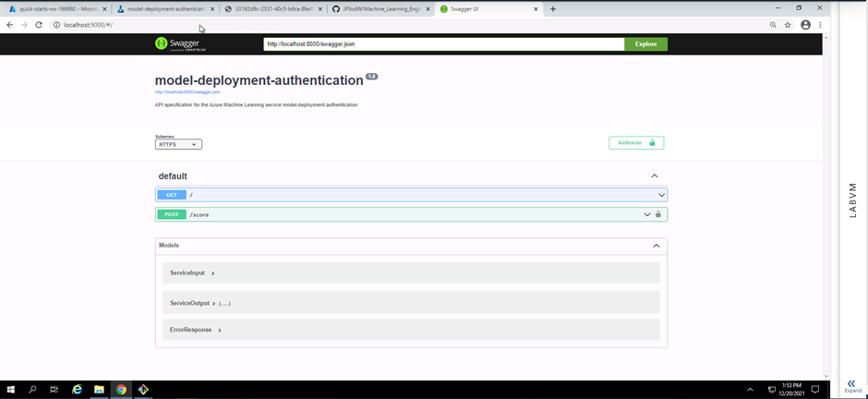Click the model-deployment-authentication page title
Screen dimensions: 868x399
259,80
